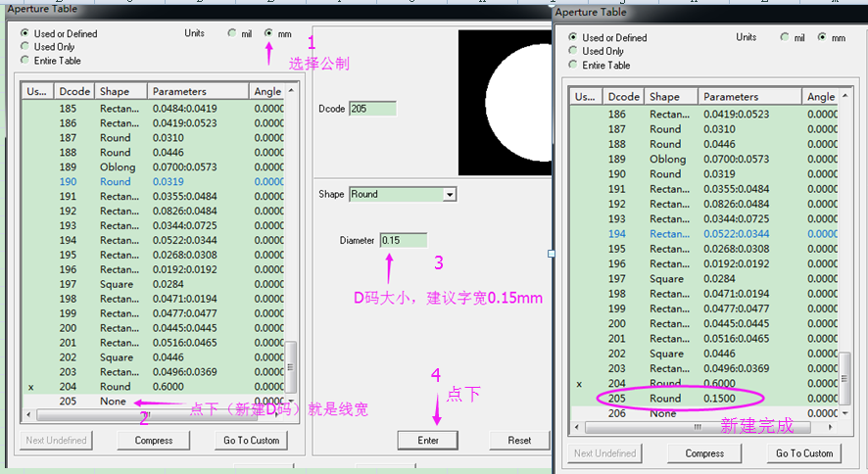The height and width of the screenshot is (474, 868).
Task: Select mil units in left Aperture Table
Action: [232, 33]
